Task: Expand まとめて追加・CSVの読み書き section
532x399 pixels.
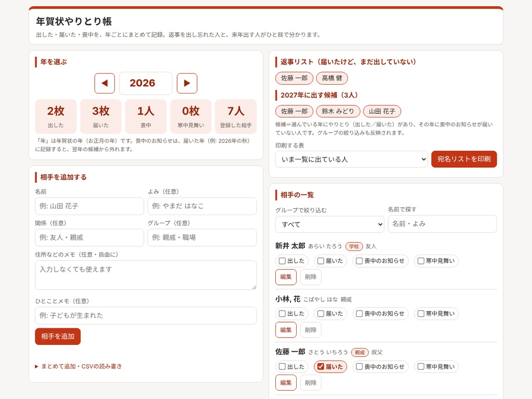Action: point(78,366)
